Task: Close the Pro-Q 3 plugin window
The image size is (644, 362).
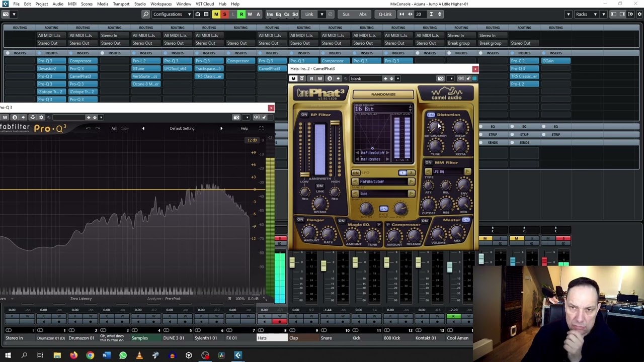Action: [271, 108]
